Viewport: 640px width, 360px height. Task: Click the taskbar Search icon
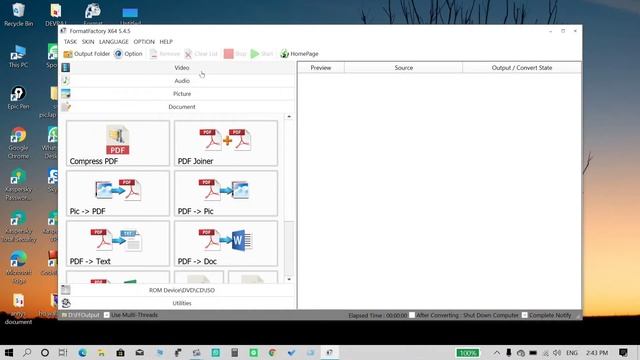(27, 353)
